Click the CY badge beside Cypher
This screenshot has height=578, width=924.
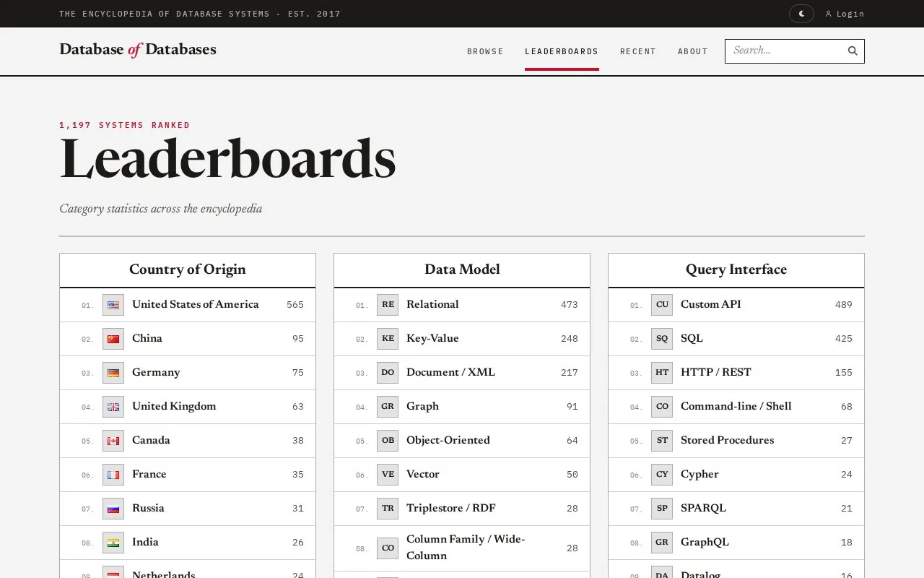tap(662, 475)
